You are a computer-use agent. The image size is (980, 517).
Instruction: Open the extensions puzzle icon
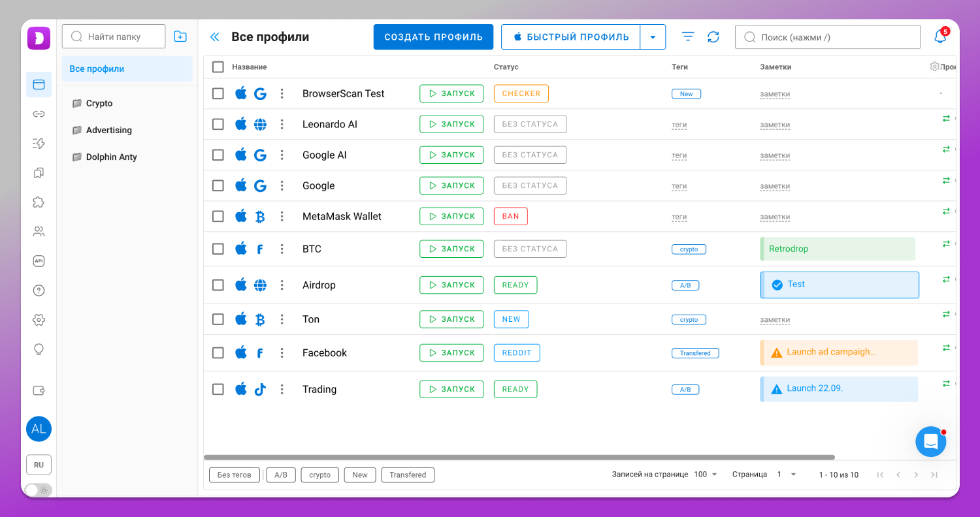click(39, 202)
